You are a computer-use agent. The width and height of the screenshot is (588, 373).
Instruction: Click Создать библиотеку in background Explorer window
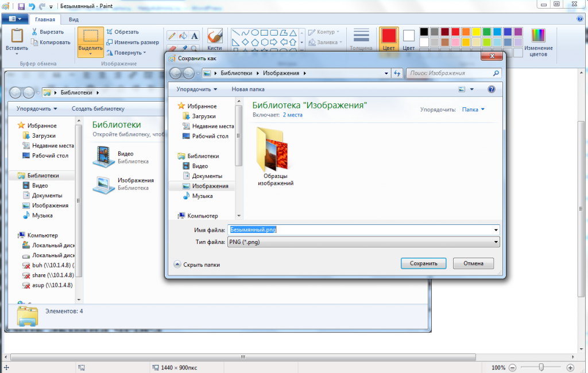[x=98, y=108]
